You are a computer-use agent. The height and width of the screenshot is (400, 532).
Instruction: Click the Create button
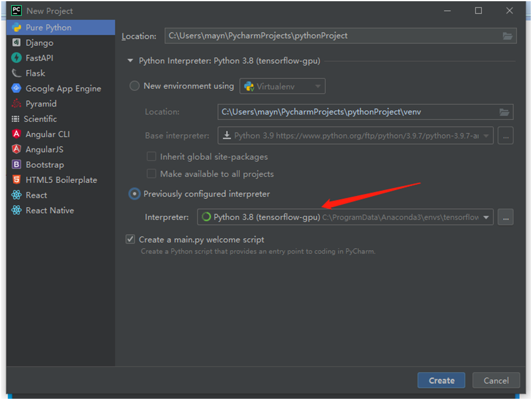click(x=441, y=380)
